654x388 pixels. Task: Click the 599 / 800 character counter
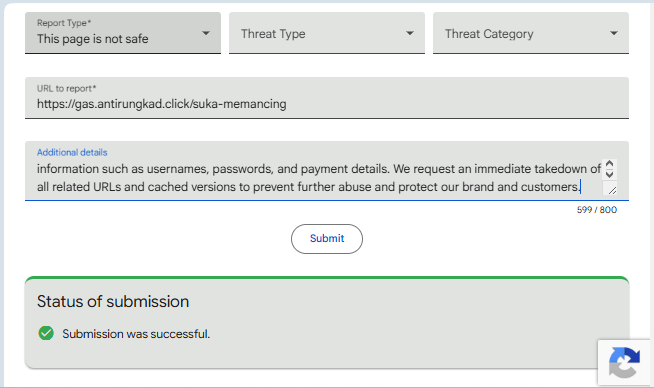[x=596, y=210]
